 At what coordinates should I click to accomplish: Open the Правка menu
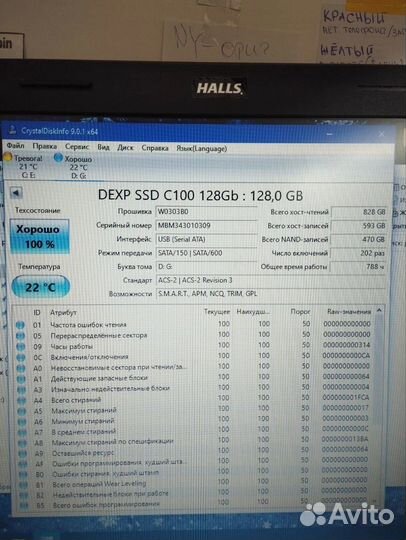pyautogui.click(x=45, y=146)
